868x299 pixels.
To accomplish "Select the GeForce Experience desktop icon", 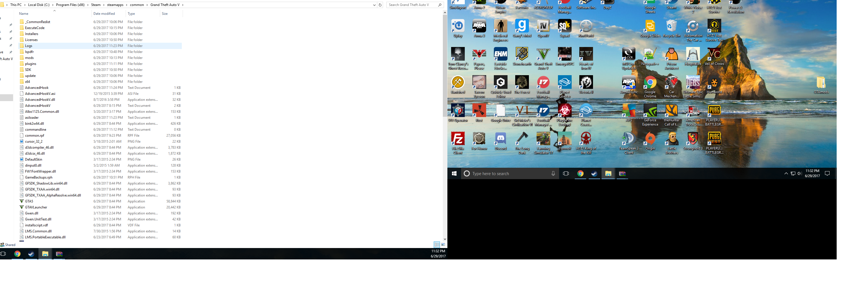I will click(650, 115).
